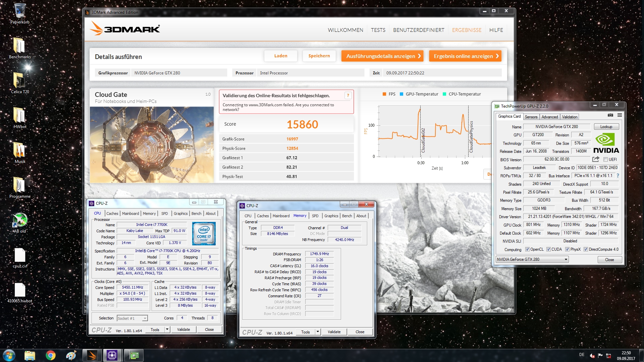Viewport: 644px width, 362px height.
Task: Click the DE language indicator in tray
Action: [582, 355]
